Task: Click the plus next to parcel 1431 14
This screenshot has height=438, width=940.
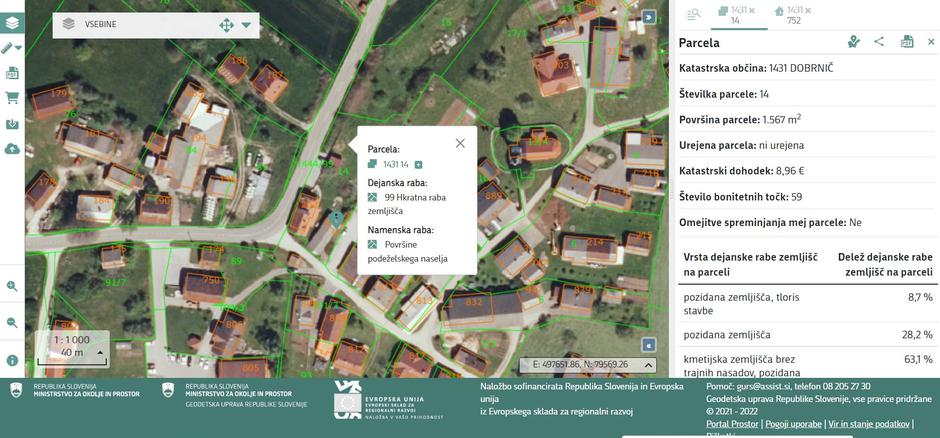Action: click(419, 164)
